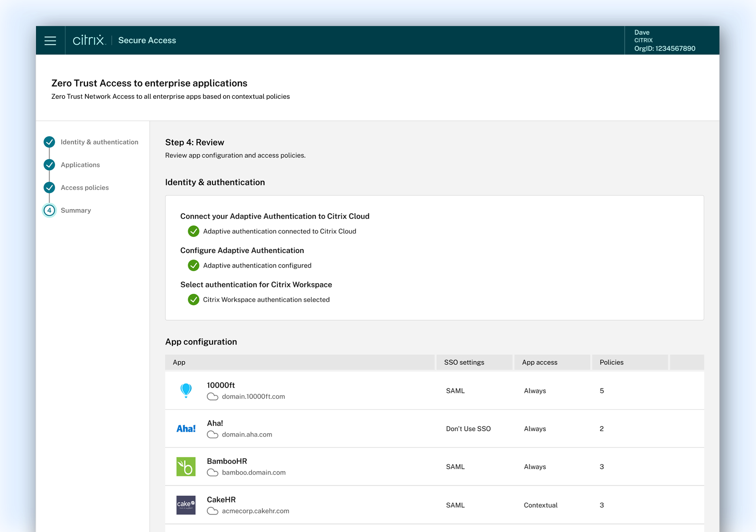Click checkmark for Adaptive authentication configured
756x532 pixels.
click(x=193, y=265)
